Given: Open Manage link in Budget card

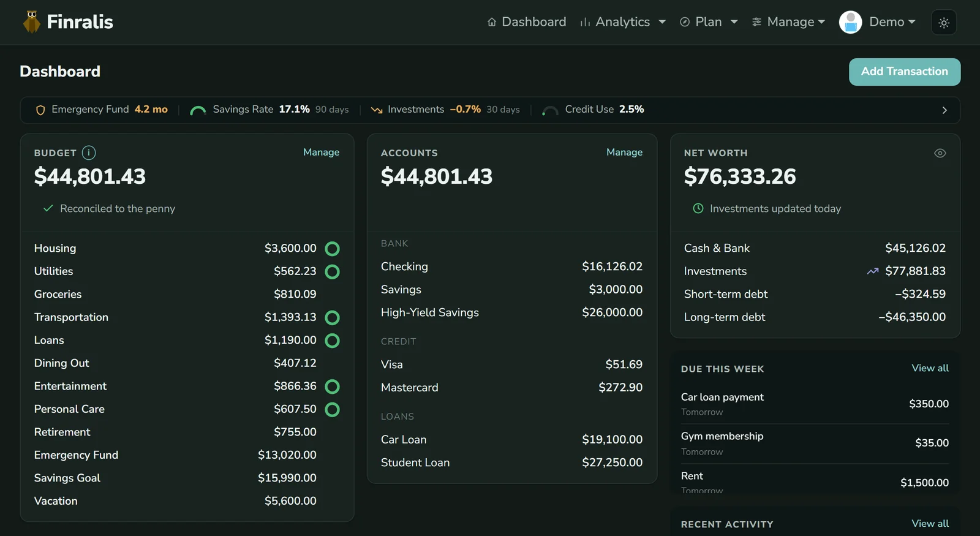Looking at the screenshot, I should [x=321, y=153].
